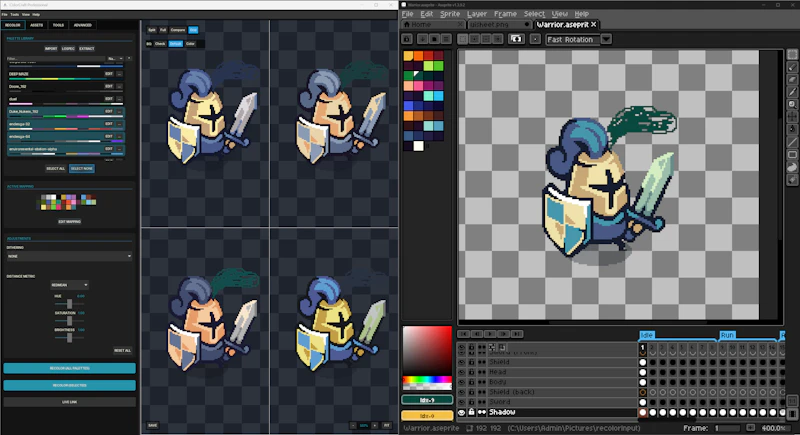Click the RESET ALL adjustments button
Screen dimensions: 800x435
pyautogui.click(x=122, y=350)
